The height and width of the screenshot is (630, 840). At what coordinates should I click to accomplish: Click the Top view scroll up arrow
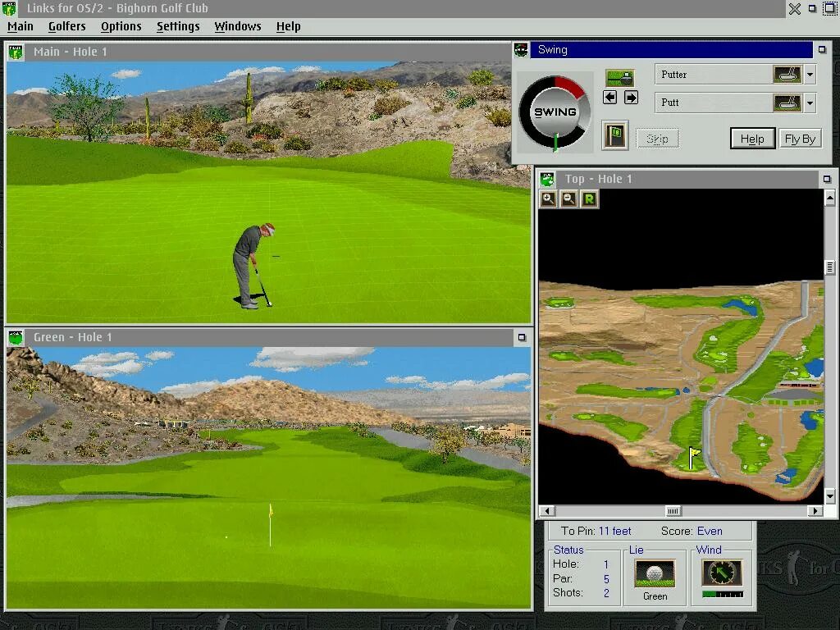click(x=830, y=199)
